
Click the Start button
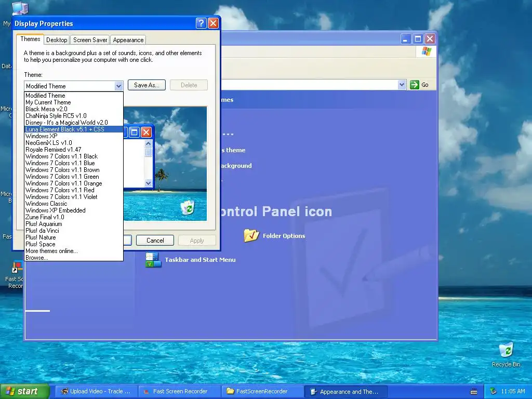click(24, 391)
